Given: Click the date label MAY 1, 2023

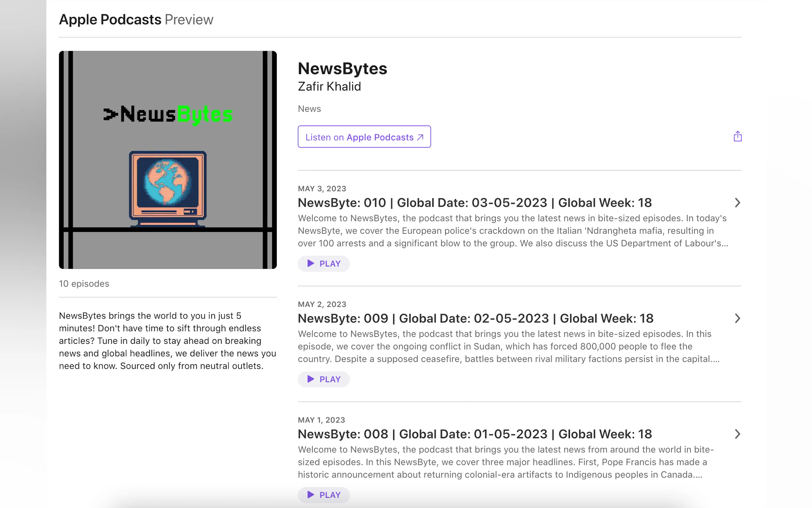Looking at the screenshot, I should pos(321,420).
